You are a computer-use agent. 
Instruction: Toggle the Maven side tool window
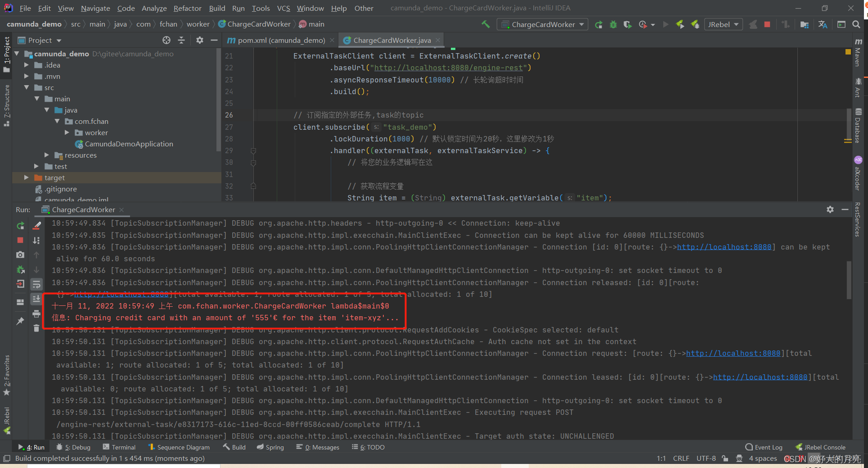[x=858, y=53]
